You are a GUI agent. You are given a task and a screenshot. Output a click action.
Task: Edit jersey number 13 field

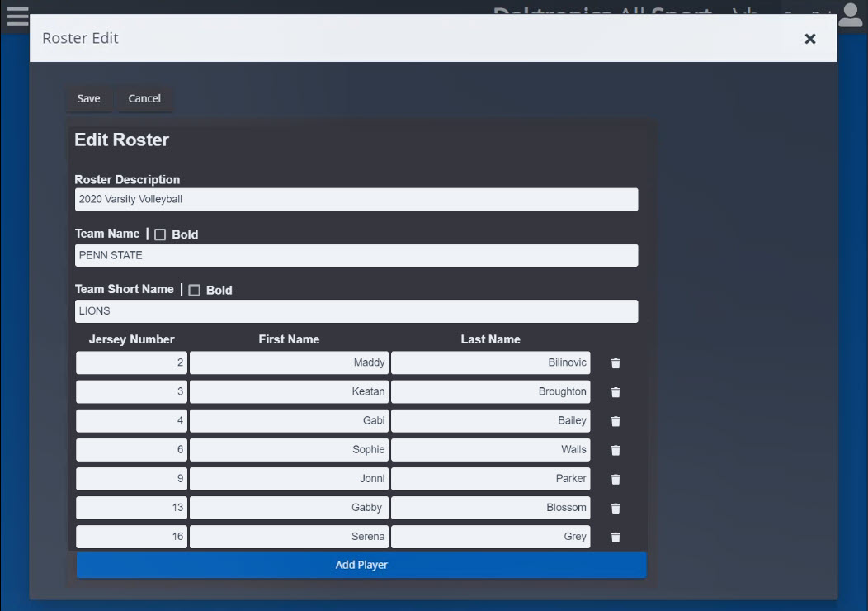pos(132,508)
